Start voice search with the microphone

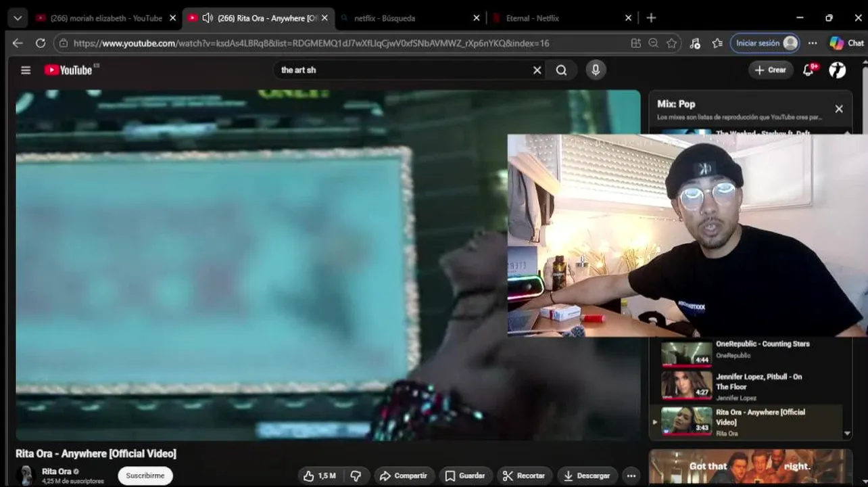[x=596, y=70]
